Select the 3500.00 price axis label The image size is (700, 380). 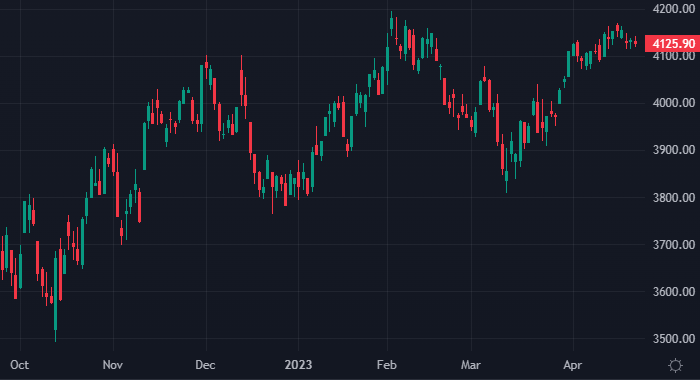(673, 338)
